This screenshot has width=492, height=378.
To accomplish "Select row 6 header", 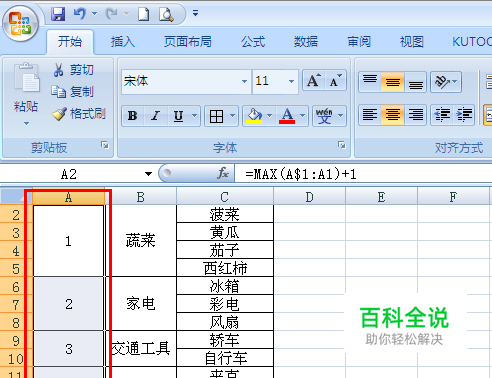I will pos(16,287).
